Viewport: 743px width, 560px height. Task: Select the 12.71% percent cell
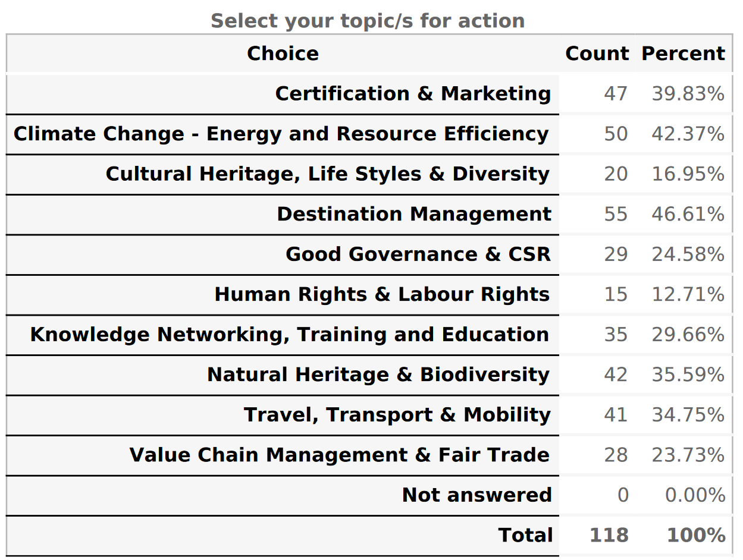pos(688,294)
